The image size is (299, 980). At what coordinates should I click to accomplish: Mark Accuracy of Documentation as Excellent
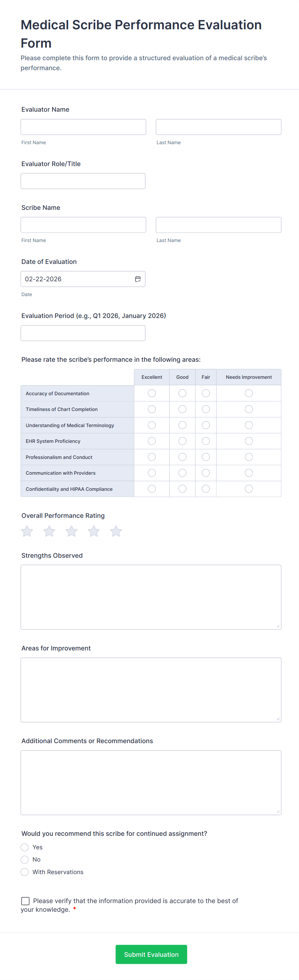pos(151,393)
